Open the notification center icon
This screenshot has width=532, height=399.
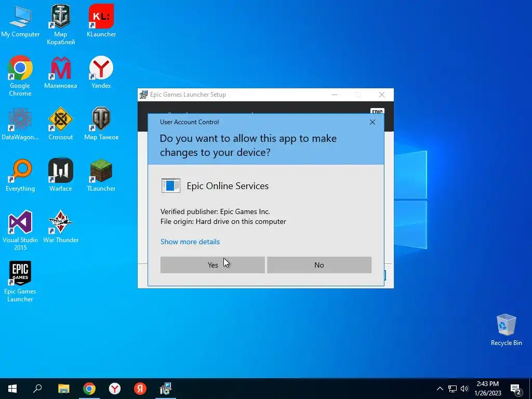[x=516, y=389]
